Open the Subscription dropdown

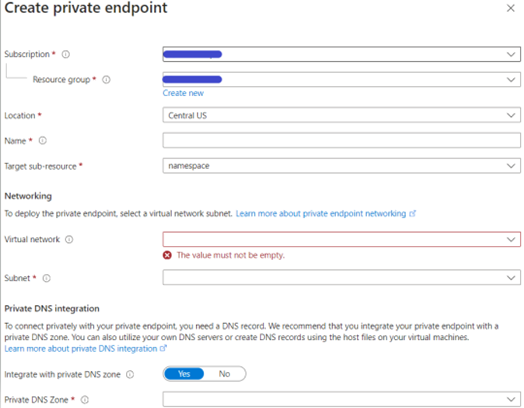pyautogui.click(x=342, y=54)
